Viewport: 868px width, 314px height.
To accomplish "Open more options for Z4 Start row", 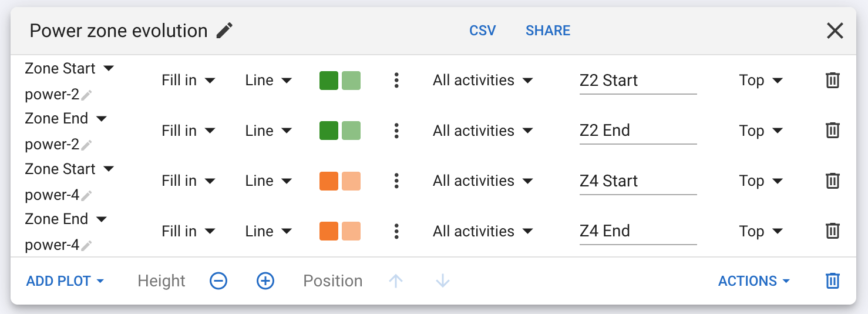I will (x=397, y=181).
